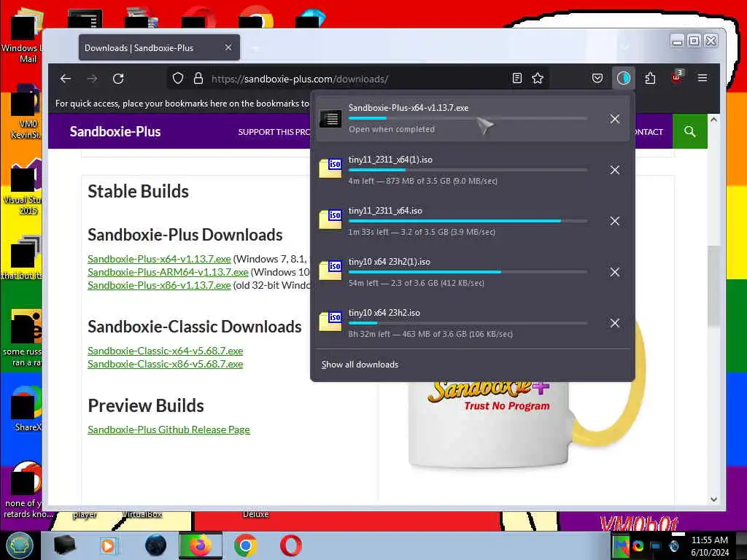Cancel the Sandboxie-Plus-x64-v1.13.7.exe download
The image size is (747, 560).
[x=614, y=119]
